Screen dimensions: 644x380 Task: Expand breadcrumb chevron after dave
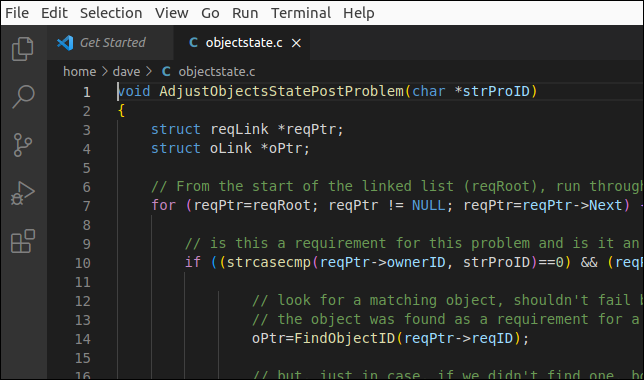coord(149,71)
